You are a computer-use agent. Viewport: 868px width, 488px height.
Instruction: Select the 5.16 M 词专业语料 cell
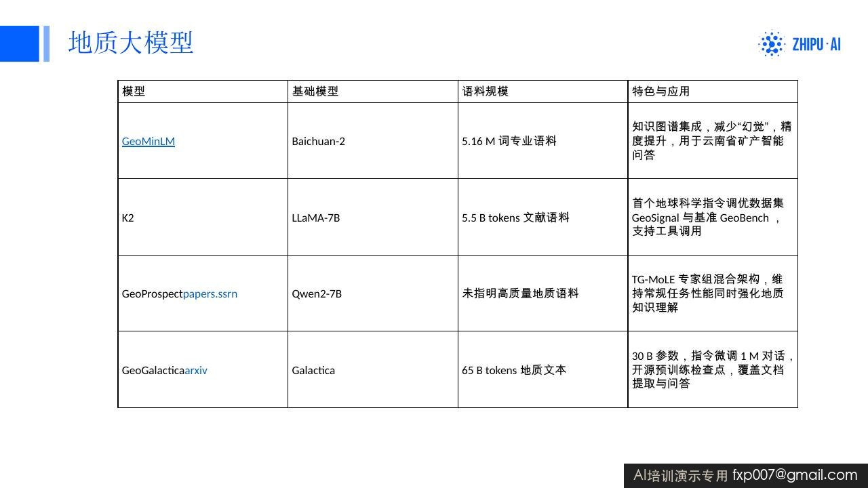pyautogui.click(x=543, y=141)
